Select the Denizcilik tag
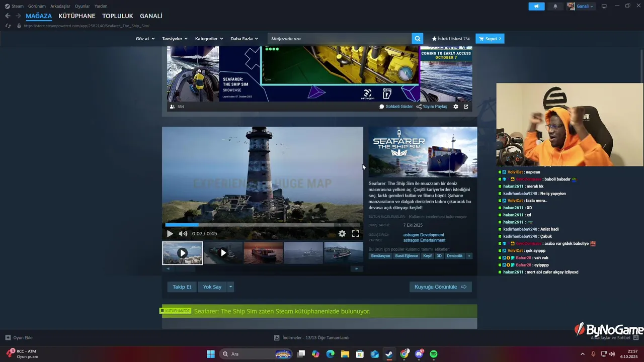Viewport: 644px width, 362px height. 455,256
